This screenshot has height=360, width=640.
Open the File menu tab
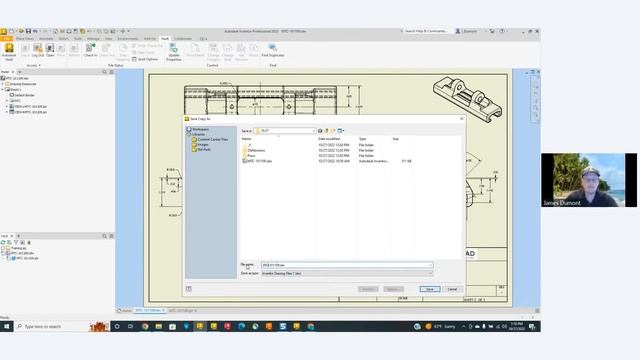pos(7,39)
